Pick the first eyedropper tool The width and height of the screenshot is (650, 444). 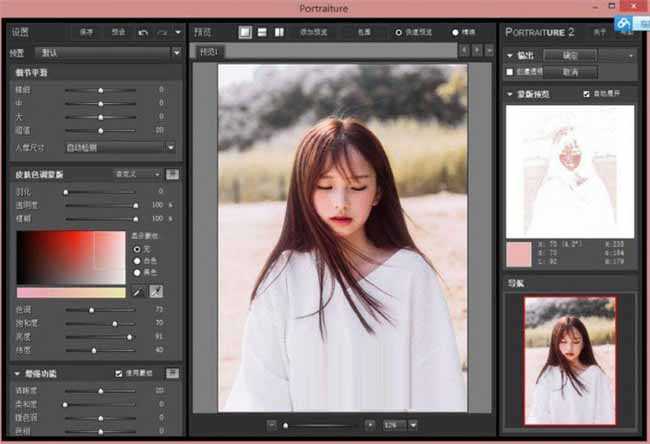tap(139, 291)
